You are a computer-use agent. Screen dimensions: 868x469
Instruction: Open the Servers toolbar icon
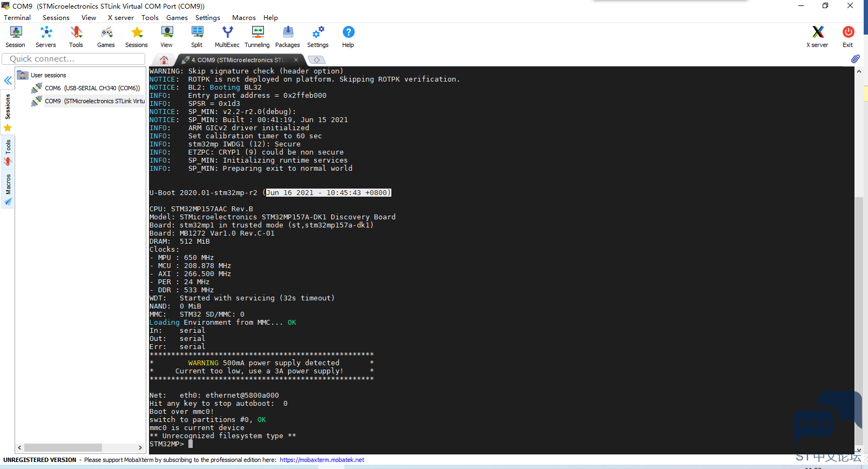click(46, 37)
